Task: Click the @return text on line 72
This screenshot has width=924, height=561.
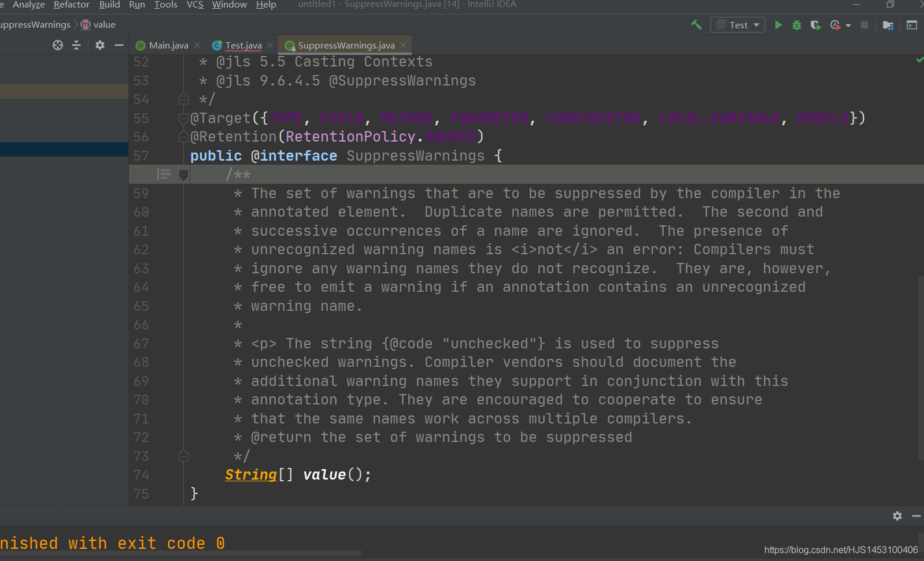Action: pos(281,437)
